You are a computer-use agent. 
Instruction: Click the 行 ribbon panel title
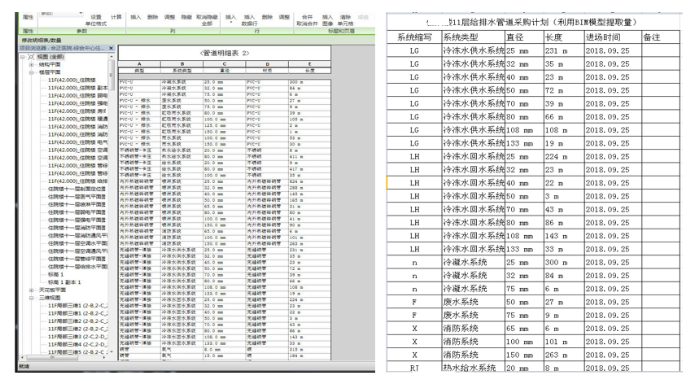click(x=257, y=31)
